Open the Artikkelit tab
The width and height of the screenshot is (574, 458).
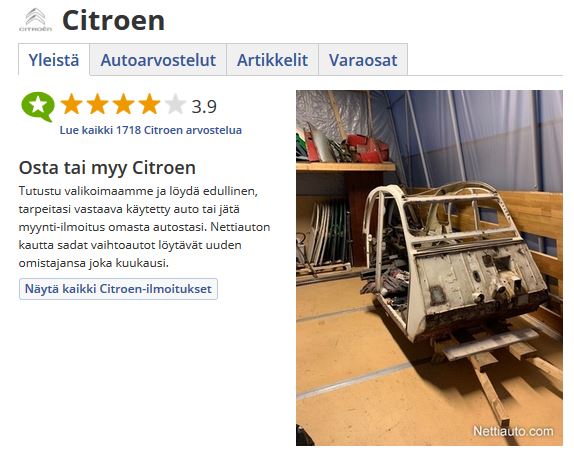272,60
